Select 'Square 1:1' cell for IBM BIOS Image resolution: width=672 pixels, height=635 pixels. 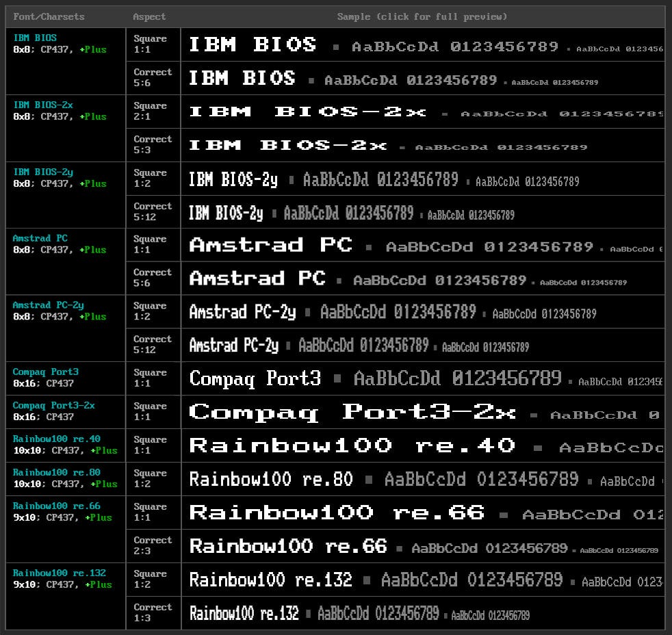tap(153, 44)
